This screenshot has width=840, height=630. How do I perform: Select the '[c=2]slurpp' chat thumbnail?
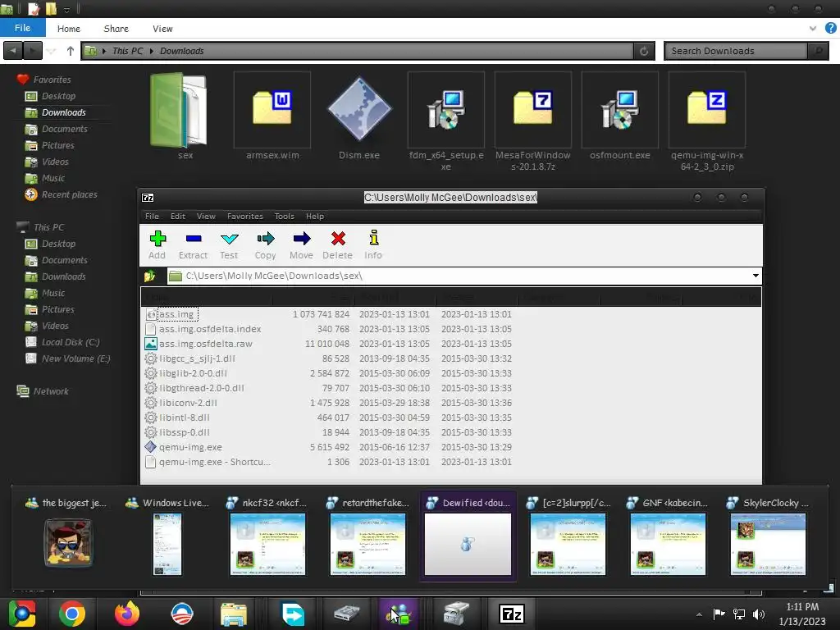568,536
